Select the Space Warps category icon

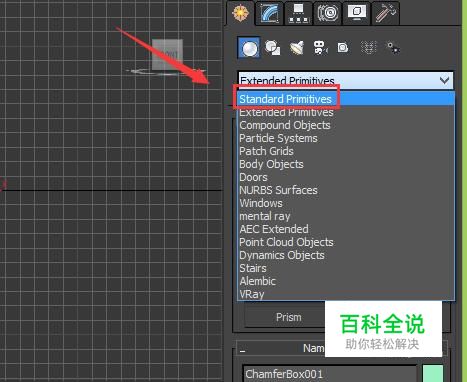(369, 48)
